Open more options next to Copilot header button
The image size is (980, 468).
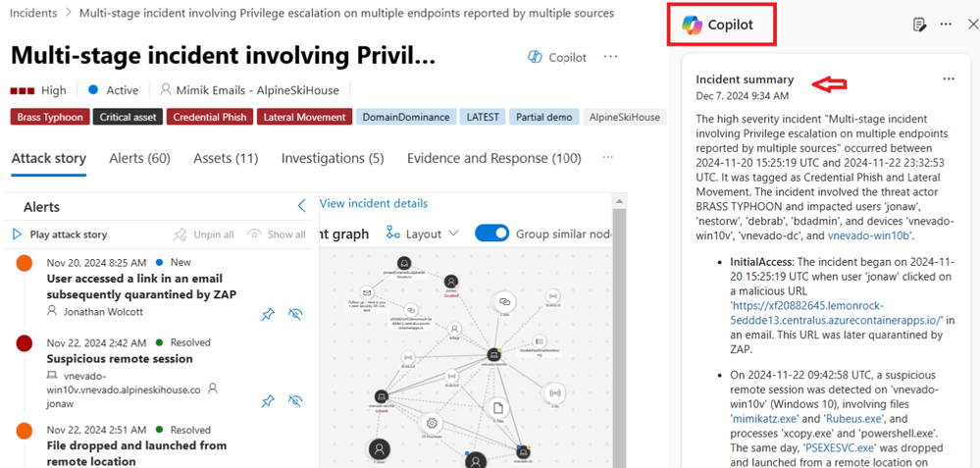point(610,57)
